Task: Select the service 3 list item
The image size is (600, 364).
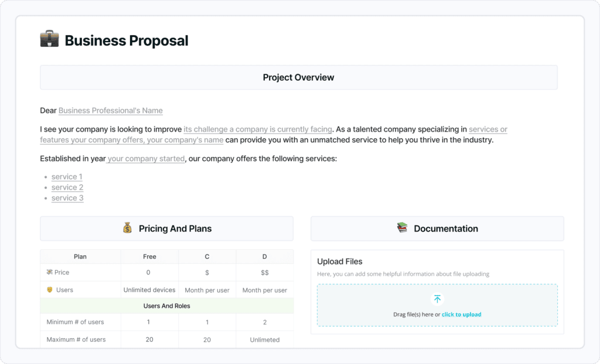Action: tap(67, 198)
